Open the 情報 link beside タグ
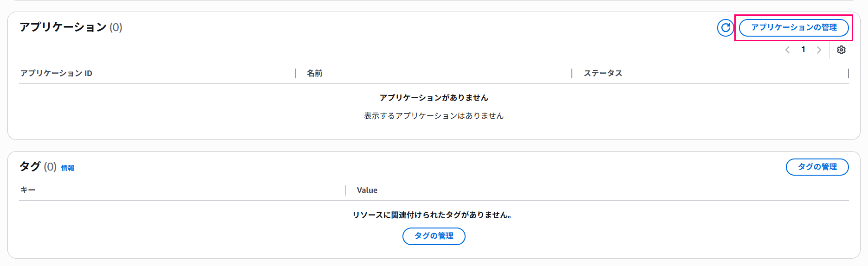Viewport: 868px width, 266px height. (x=68, y=168)
